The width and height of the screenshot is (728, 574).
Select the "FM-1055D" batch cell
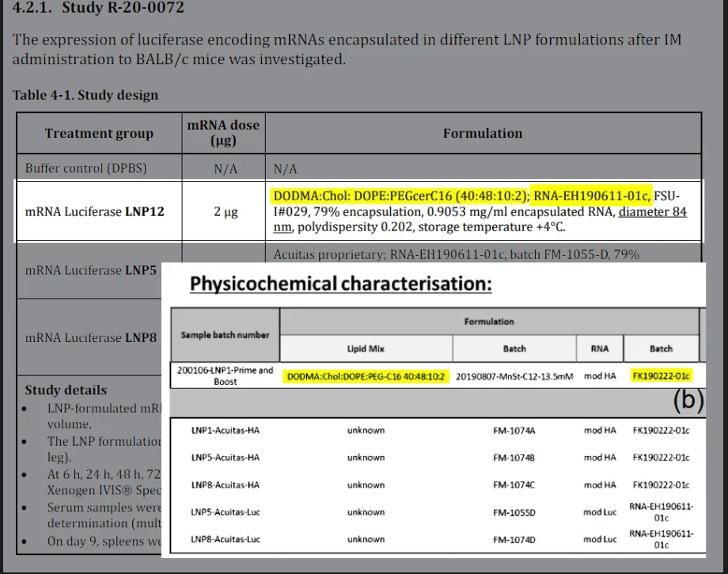(514, 512)
